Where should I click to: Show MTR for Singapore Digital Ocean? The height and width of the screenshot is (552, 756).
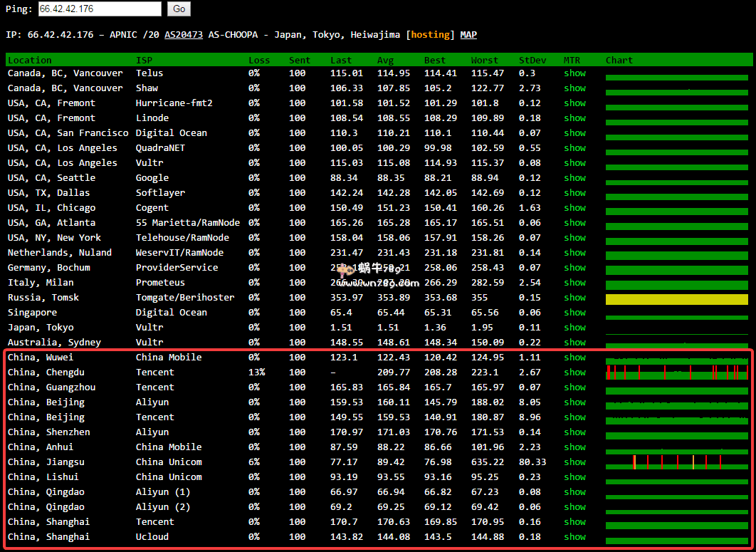[574, 313]
